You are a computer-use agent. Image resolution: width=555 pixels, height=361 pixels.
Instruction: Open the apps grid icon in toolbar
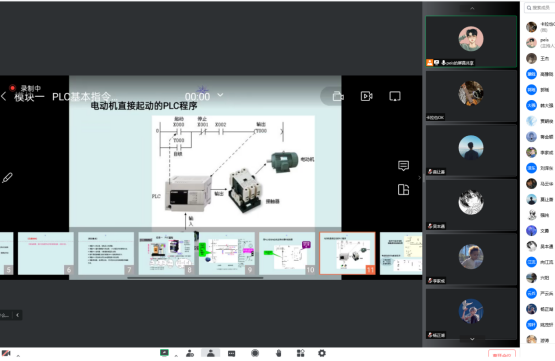(301, 353)
